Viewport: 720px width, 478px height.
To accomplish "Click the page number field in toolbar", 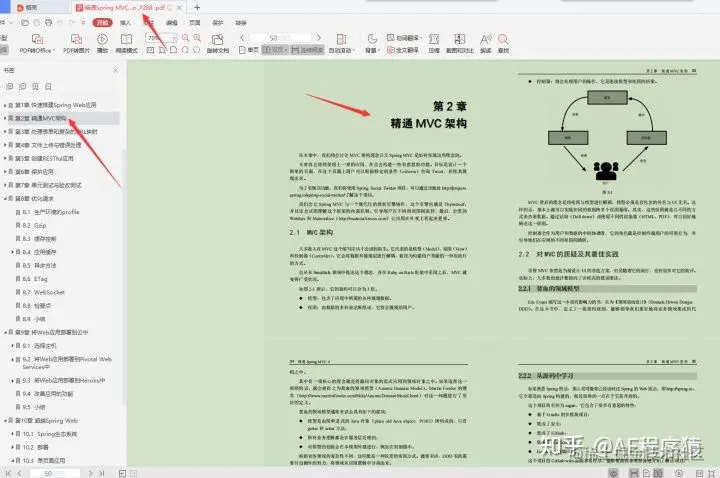I will click(280, 38).
